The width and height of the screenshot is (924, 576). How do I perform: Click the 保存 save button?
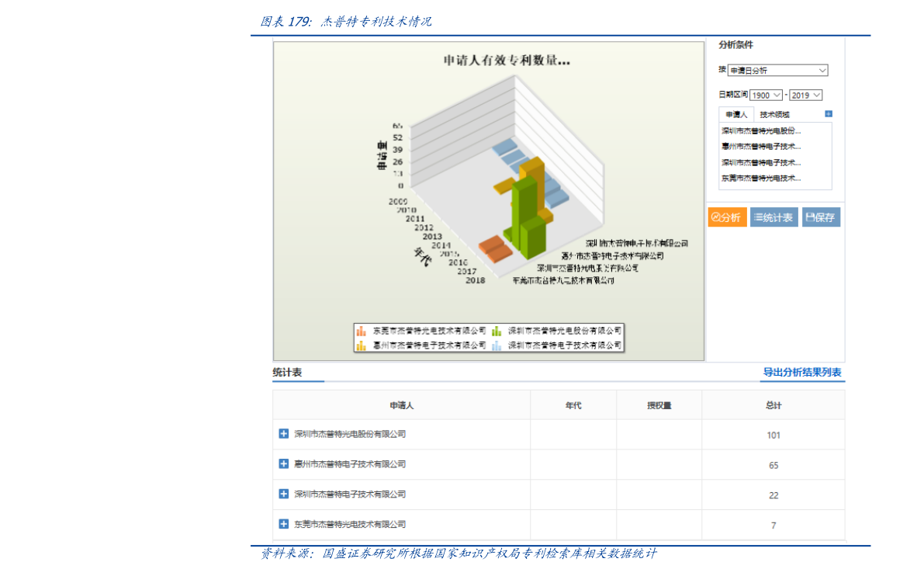pos(819,217)
